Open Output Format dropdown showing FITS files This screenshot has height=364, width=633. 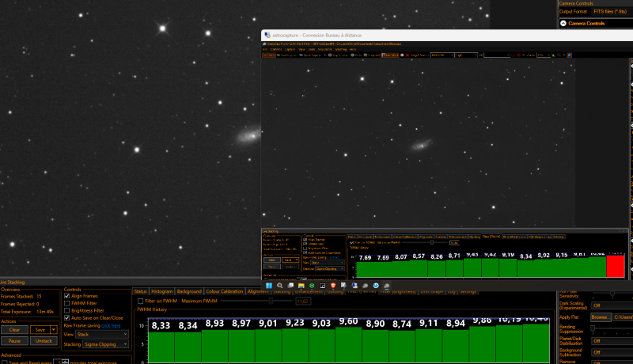click(612, 12)
